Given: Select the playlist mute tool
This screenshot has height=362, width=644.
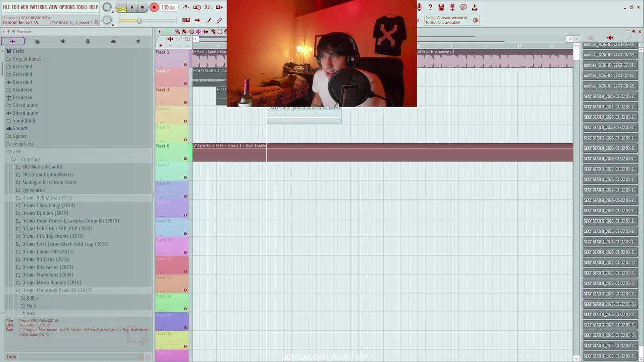Looking at the screenshot, I should [198, 32].
